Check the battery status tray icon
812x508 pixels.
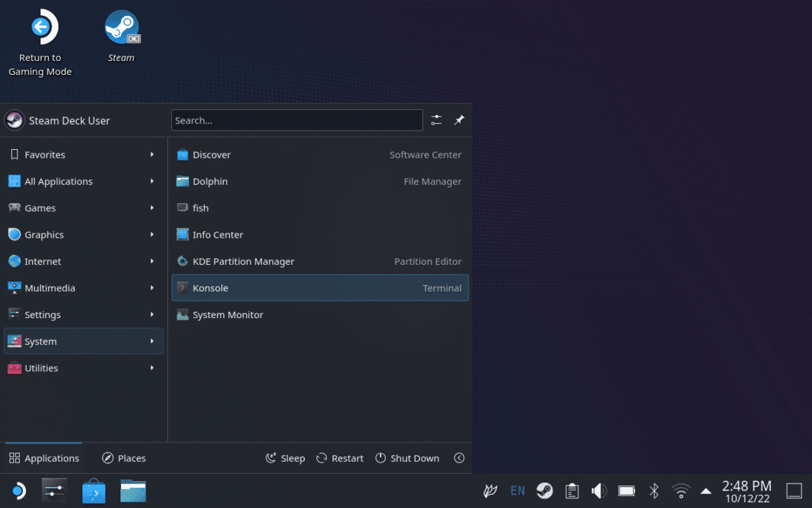tap(626, 490)
